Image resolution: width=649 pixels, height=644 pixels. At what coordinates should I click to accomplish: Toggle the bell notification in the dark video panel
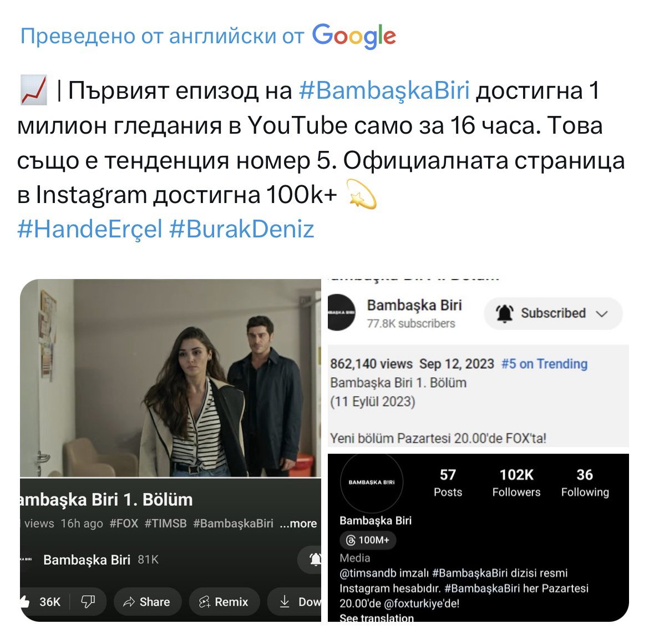pyautogui.click(x=315, y=560)
